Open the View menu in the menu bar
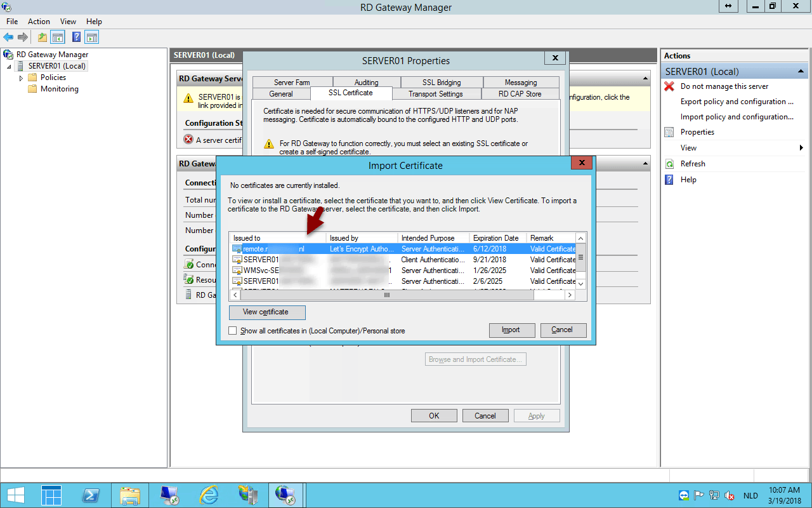The image size is (812, 508). [68, 22]
